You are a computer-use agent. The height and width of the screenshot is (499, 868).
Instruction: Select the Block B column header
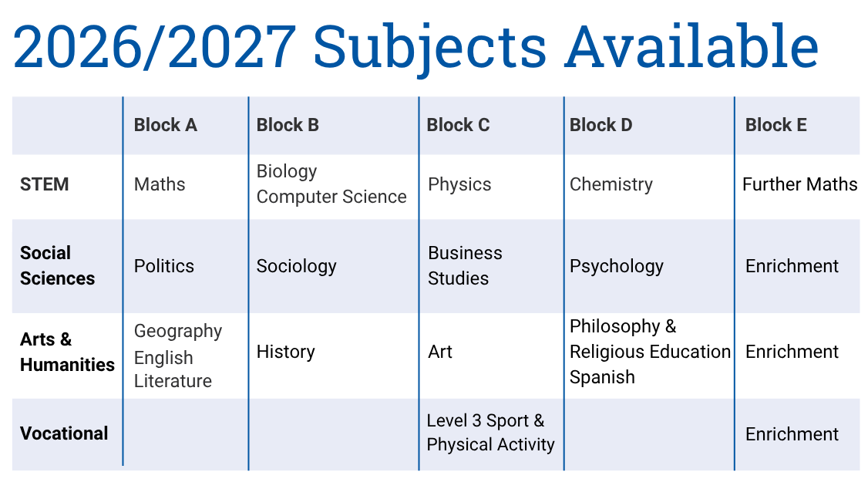click(x=288, y=125)
